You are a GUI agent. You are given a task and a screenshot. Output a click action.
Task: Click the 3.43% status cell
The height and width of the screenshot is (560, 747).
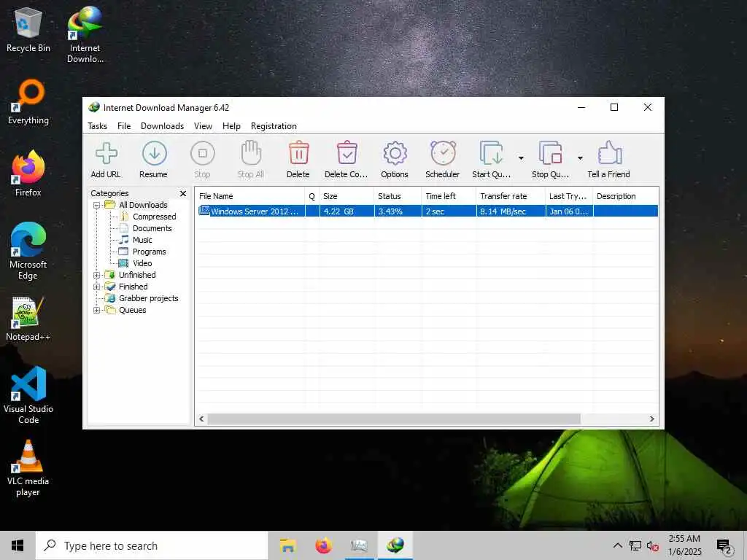pos(398,211)
